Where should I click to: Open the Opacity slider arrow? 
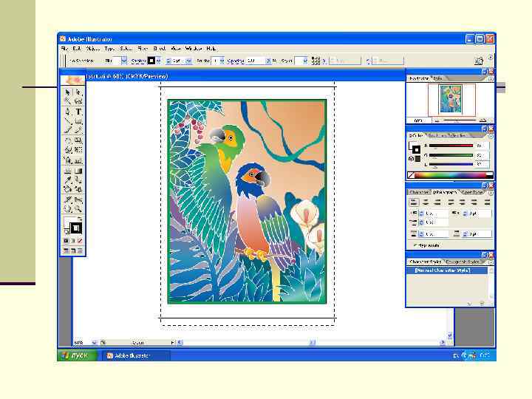[268, 61]
